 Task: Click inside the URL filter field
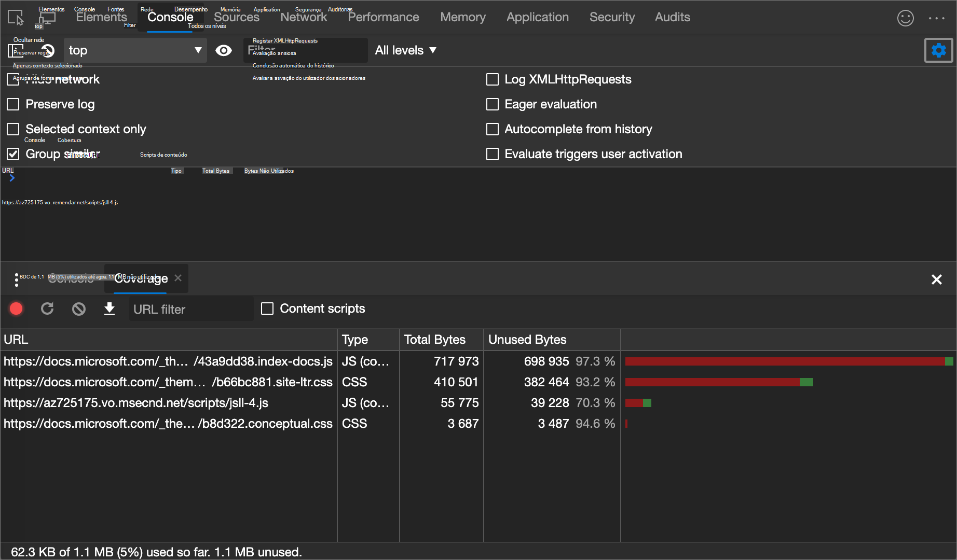(x=191, y=309)
